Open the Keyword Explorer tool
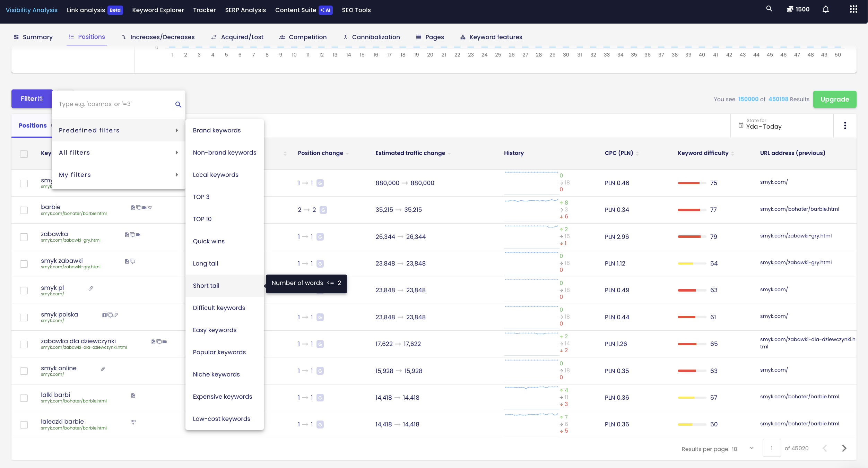 (x=158, y=10)
